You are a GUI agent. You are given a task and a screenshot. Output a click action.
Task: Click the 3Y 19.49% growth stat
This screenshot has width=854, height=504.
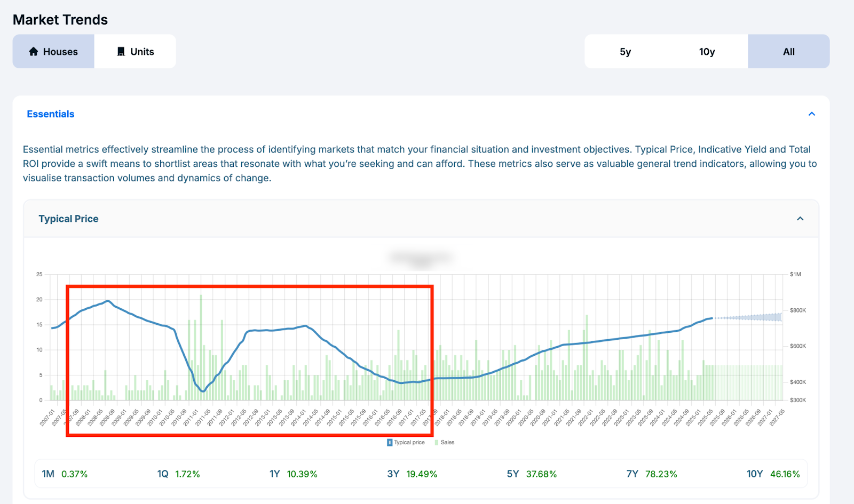pos(412,474)
